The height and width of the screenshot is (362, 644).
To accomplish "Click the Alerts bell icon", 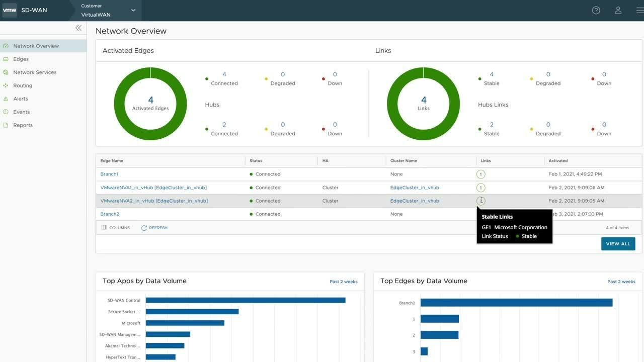I will (6, 99).
